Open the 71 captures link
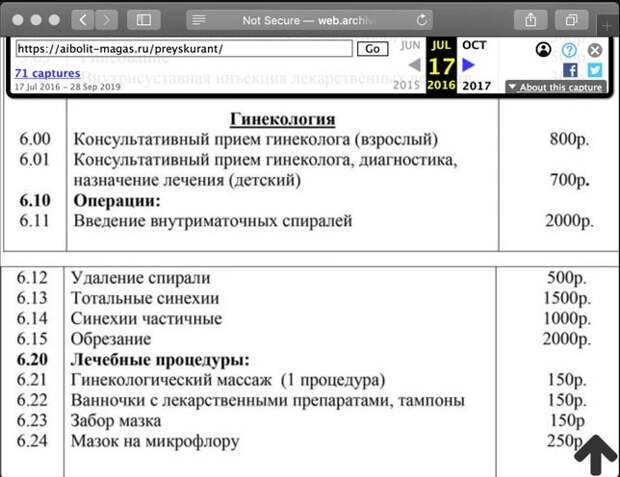 click(47, 73)
